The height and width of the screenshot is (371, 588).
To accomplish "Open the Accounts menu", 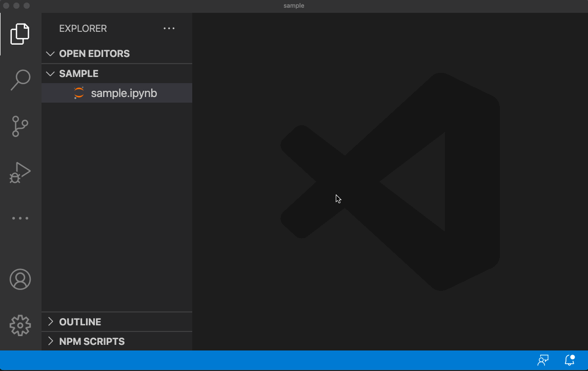I will click(21, 279).
